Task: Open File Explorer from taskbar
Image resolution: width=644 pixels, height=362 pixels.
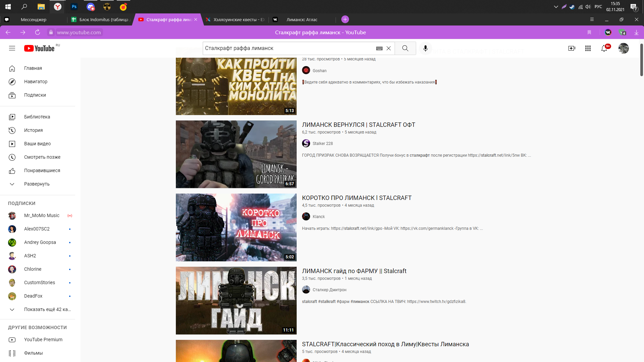Action: [41, 7]
